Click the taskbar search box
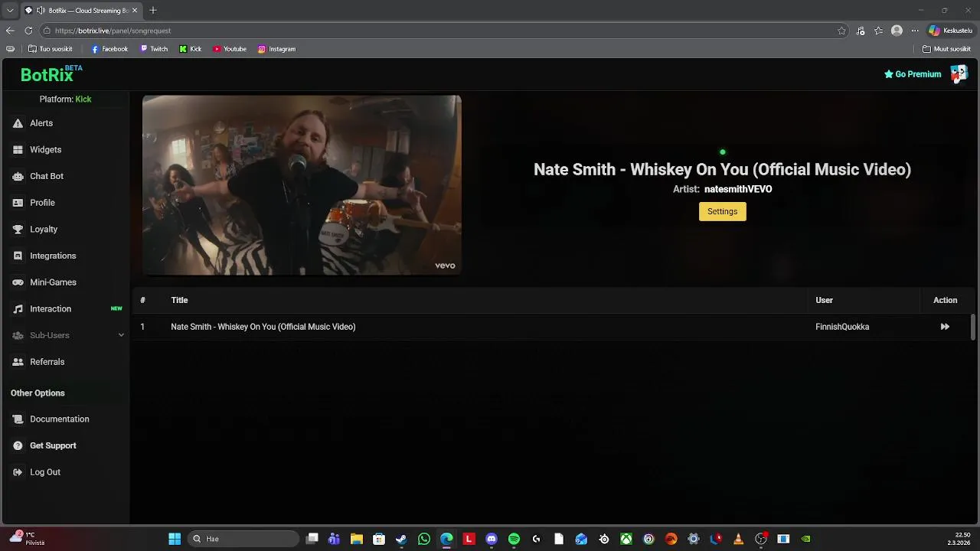This screenshot has width=980, height=551. pos(243,539)
